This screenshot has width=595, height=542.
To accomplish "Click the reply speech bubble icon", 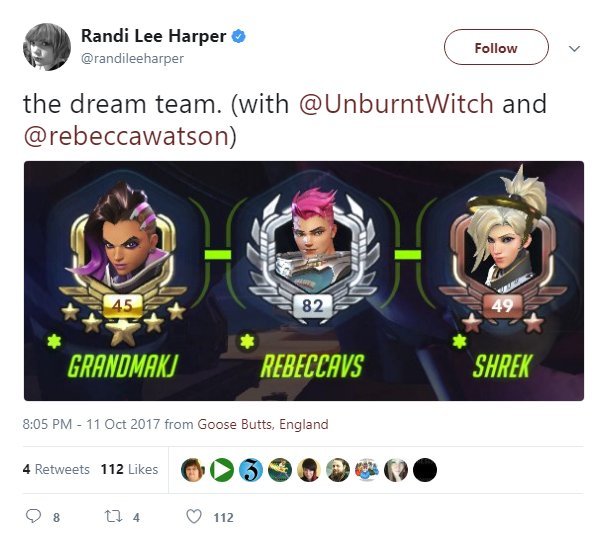I will click(33, 516).
